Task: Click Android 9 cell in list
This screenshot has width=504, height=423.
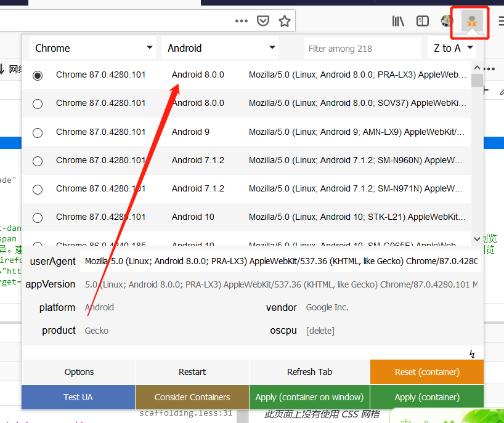Action: click(190, 132)
